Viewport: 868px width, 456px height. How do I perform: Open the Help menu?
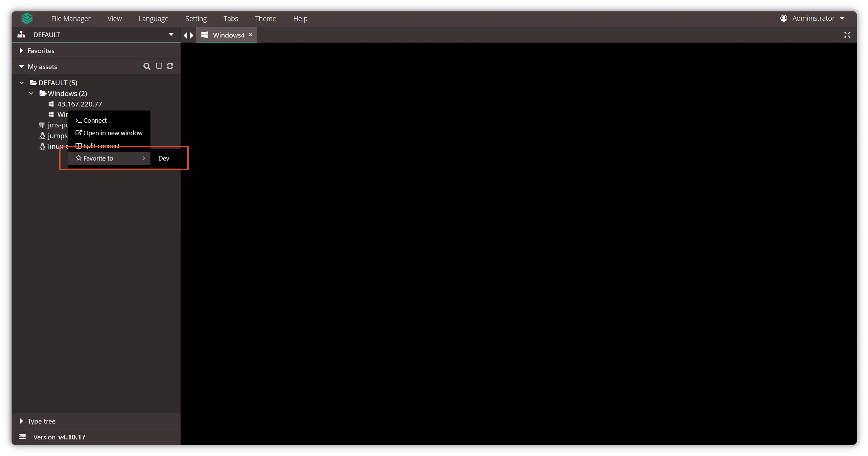point(300,19)
